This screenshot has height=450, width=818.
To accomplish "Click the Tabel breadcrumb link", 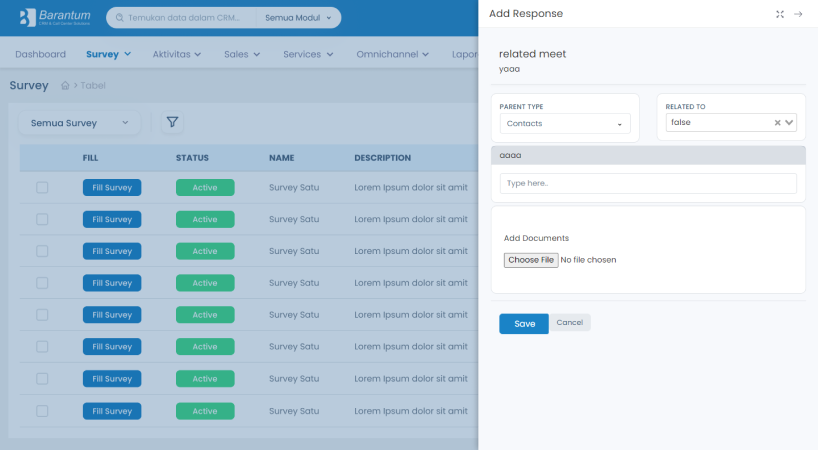I will pyautogui.click(x=93, y=86).
